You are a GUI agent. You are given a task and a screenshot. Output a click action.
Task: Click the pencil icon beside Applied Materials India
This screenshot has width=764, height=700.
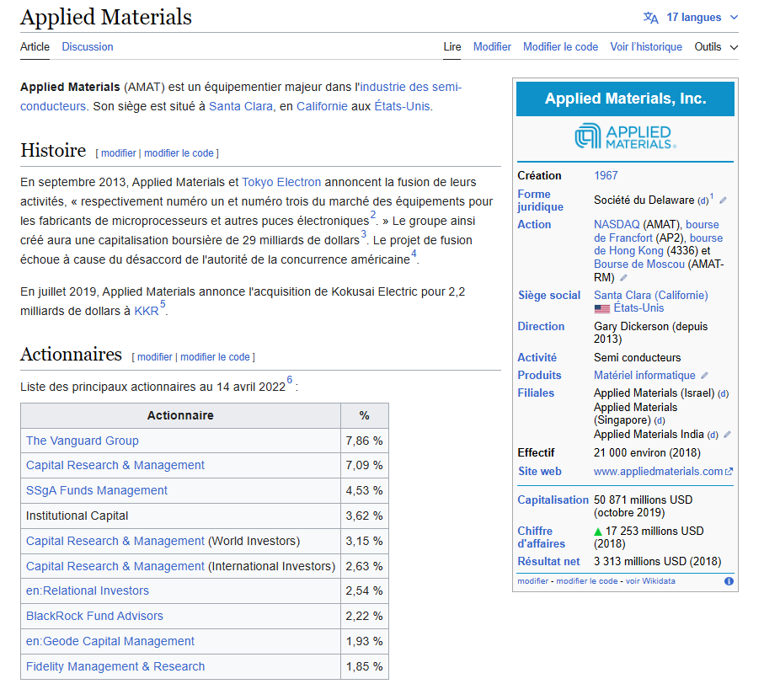727,435
